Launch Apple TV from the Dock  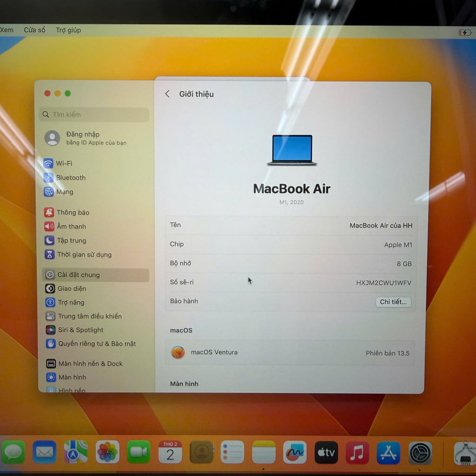(x=326, y=452)
